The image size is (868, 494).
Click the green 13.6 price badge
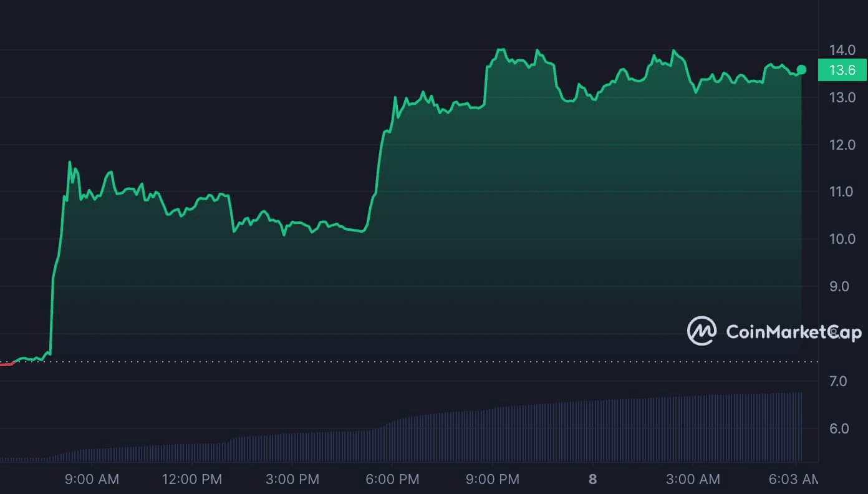842,70
